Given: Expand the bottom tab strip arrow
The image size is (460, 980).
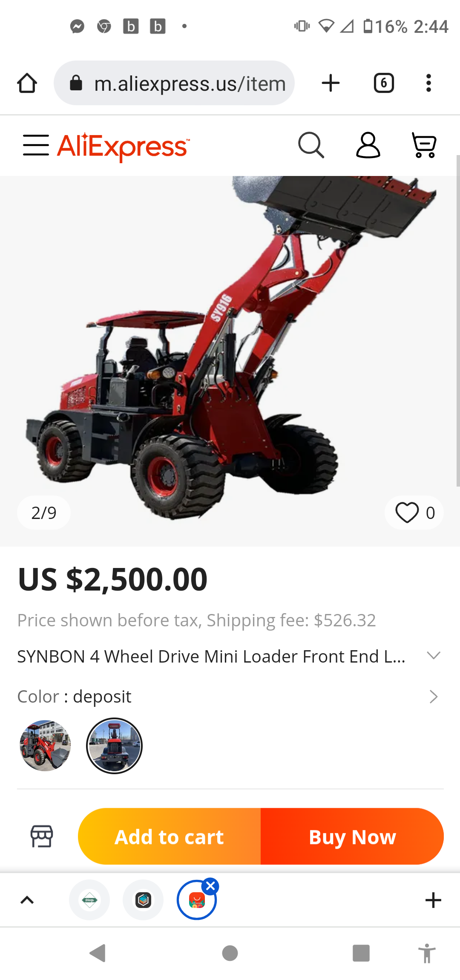Looking at the screenshot, I should [x=27, y=900].
